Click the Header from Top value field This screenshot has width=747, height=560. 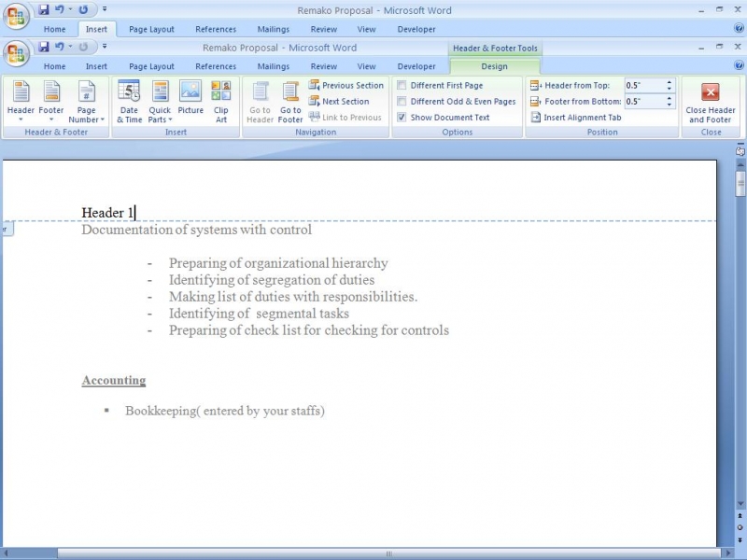[643, 85]
